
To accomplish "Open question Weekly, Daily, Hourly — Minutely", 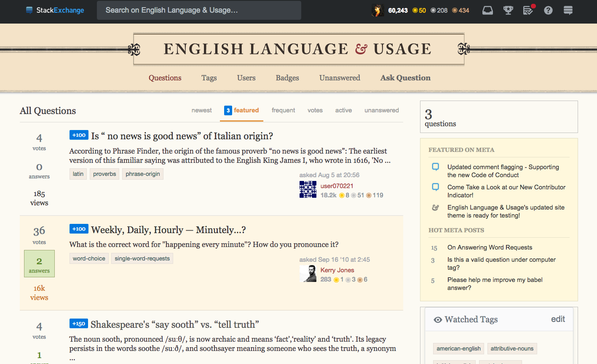I will 169,230.
